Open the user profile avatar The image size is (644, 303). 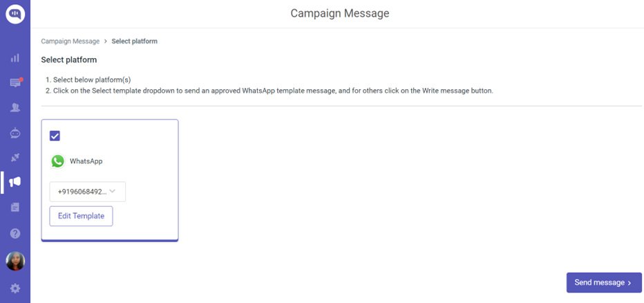click(15, 261)
